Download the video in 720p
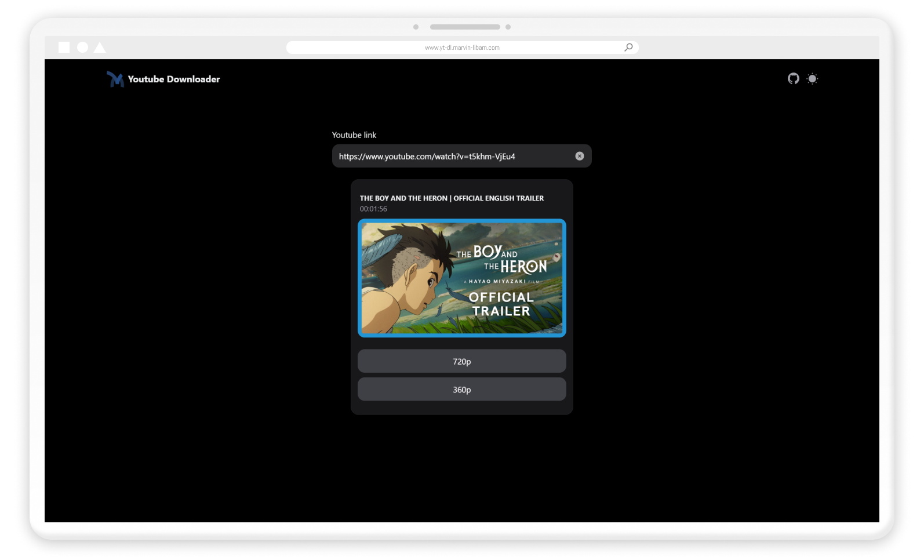 point(461,361)
